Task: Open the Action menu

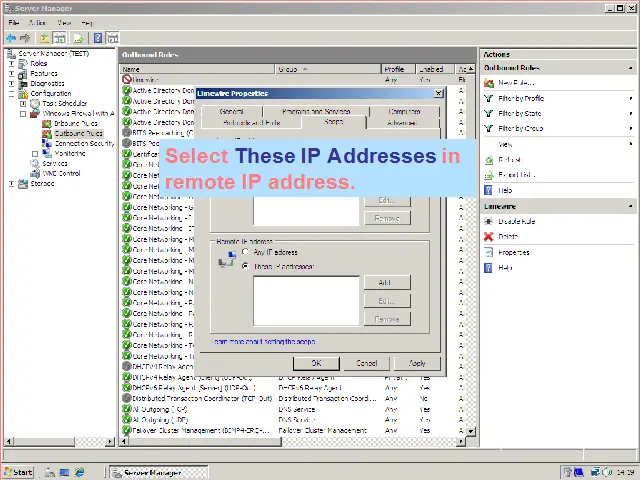Action: point(38,22)
